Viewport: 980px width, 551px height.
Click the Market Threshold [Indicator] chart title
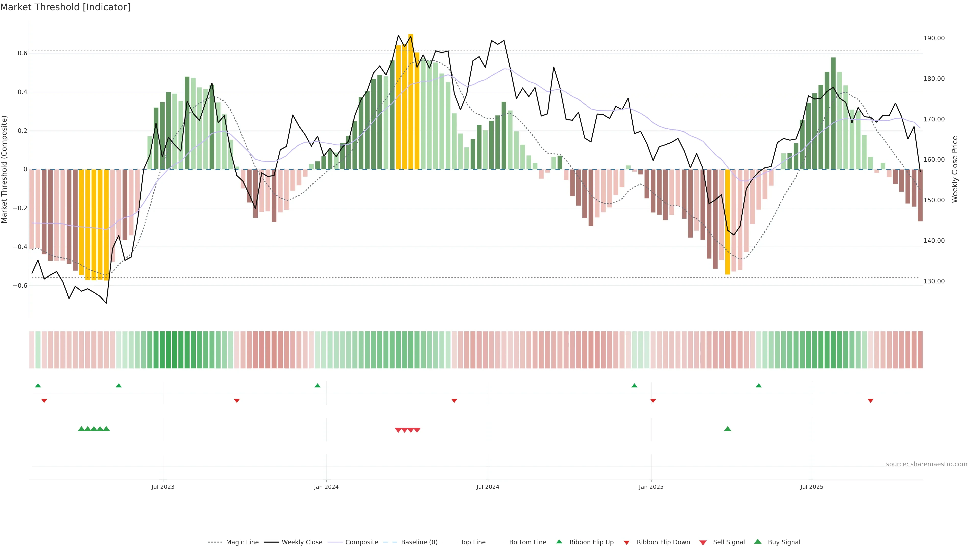[x=65, y=7]
